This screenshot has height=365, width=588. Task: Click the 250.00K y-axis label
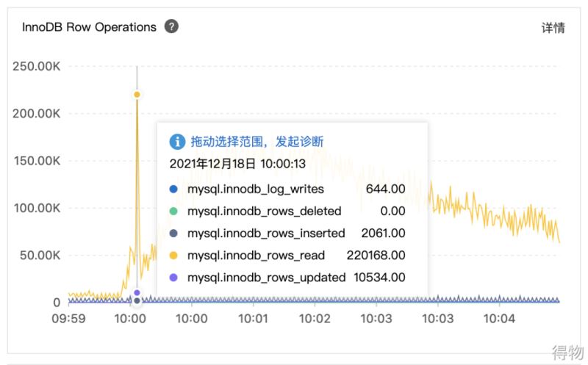(x=36, y=66)
